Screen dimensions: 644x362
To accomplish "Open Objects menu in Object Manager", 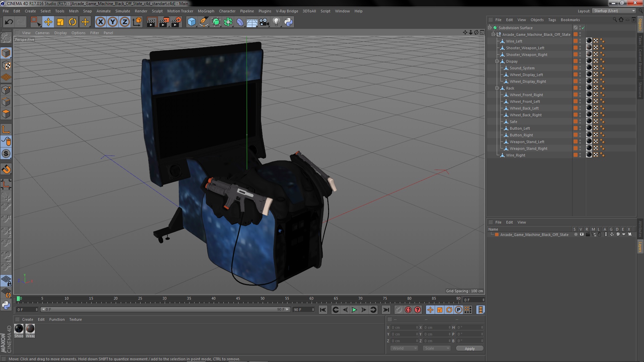I will pos(537,20).
